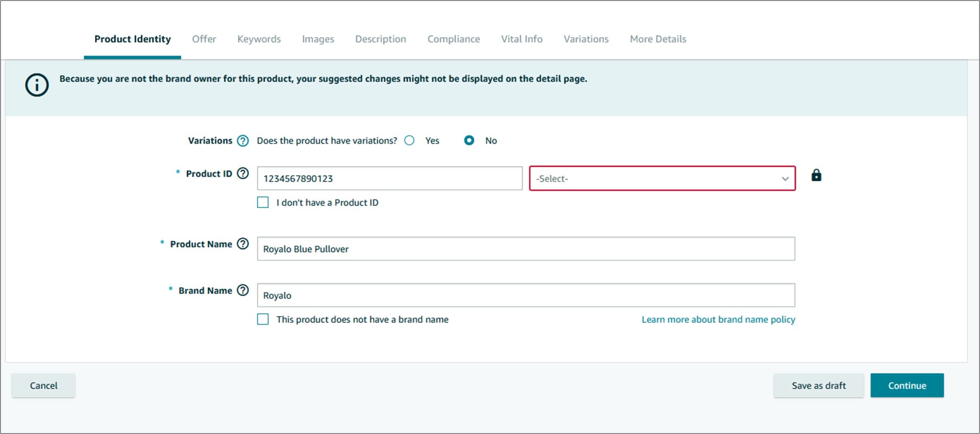
Task: Go to the Compliance tab
Action: 453,39
